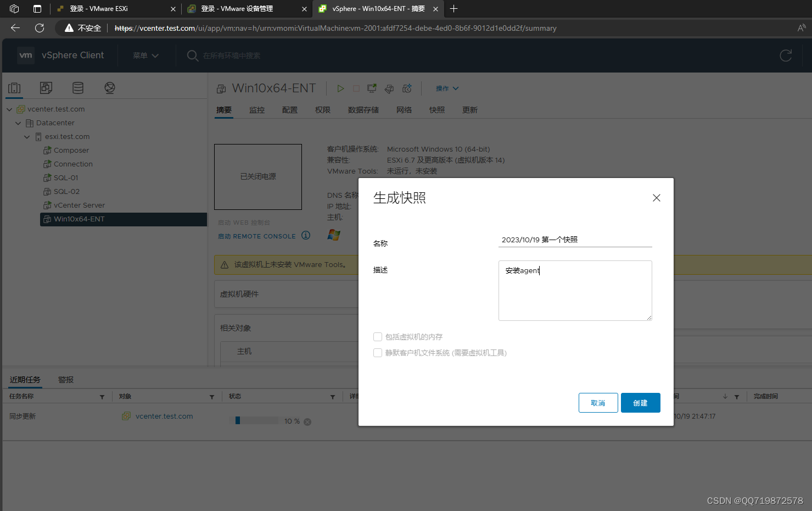Click the search magnifier icon

(192, 55)
